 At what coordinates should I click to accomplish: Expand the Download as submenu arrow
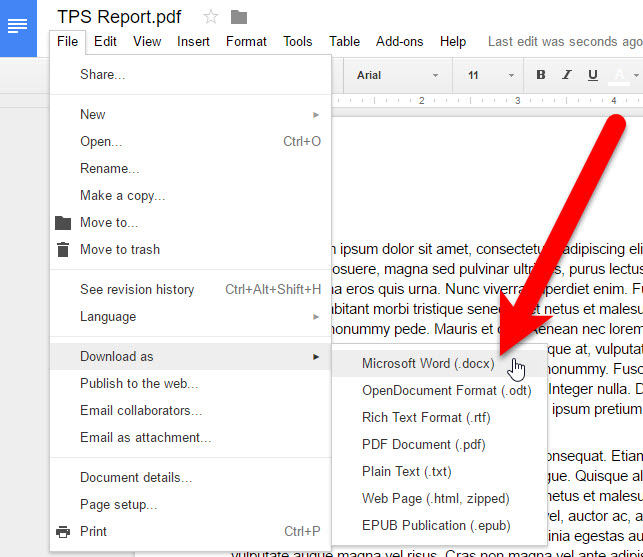click(x=316, y=357)
